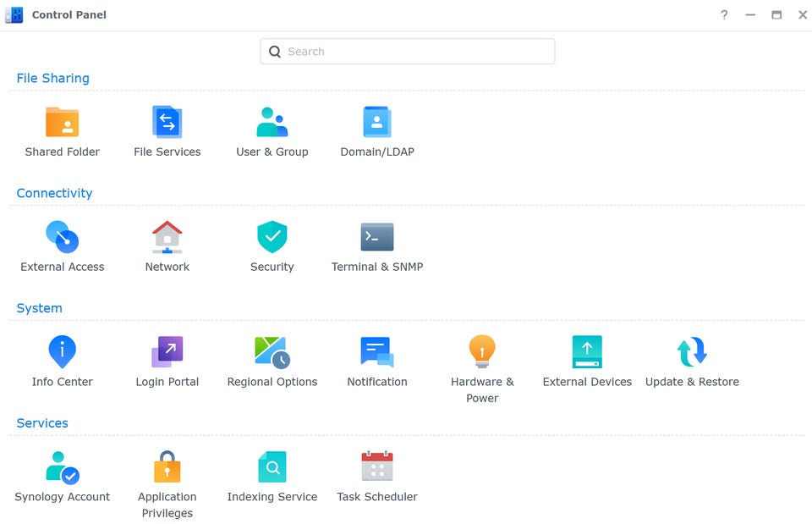The image size is (812, 524).
Task: Maximize the Control Panel window
Action: coord(776,14)
